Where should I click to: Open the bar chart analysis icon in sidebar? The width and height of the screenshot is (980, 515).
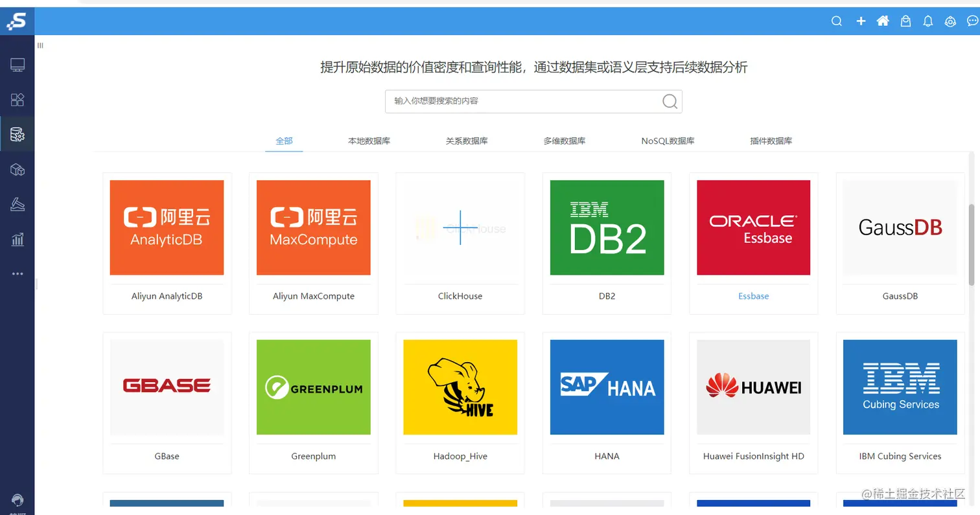click(17, 240)
